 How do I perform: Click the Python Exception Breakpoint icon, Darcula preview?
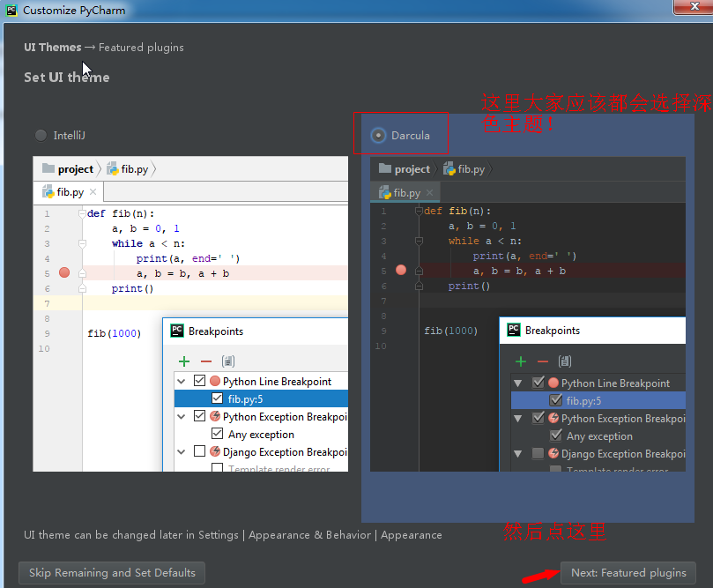pos(553,418)
